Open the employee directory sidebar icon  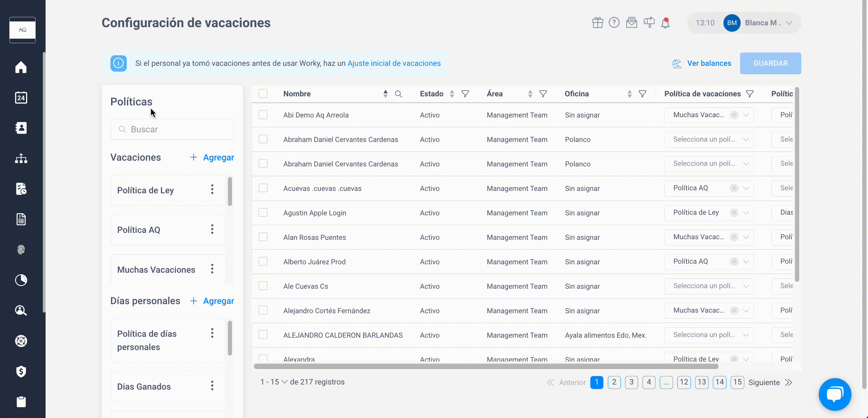click(21, 128)
